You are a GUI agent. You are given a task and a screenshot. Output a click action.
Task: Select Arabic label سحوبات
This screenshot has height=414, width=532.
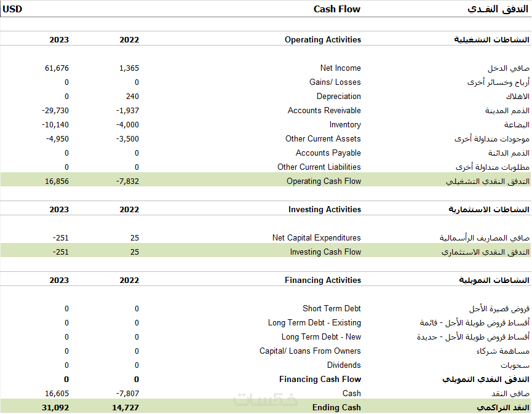coord(515,365)
